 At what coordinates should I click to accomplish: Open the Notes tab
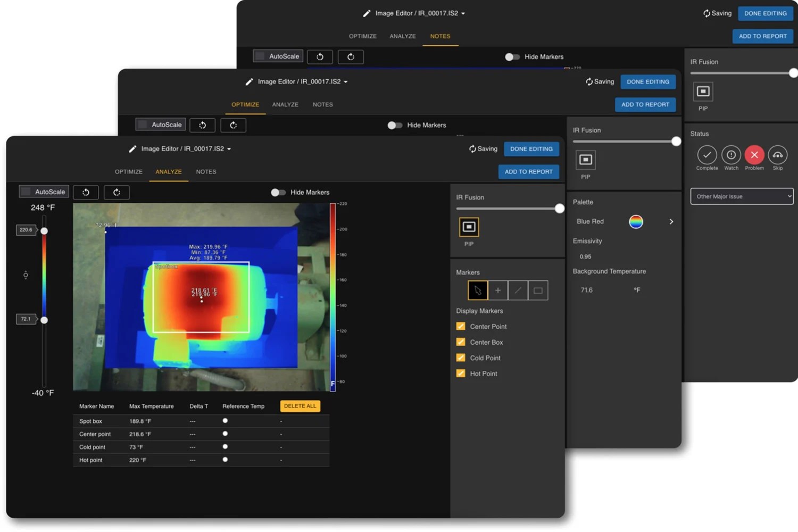tap(206, 171)
